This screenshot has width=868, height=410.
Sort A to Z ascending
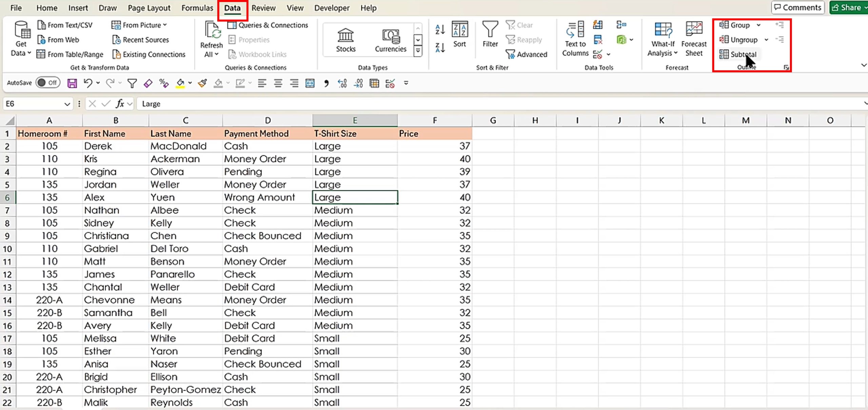[440, 30]
